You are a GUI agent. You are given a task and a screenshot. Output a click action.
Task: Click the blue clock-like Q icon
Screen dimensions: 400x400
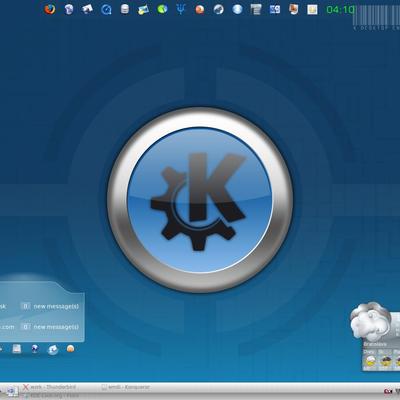[x=106, y=9]
